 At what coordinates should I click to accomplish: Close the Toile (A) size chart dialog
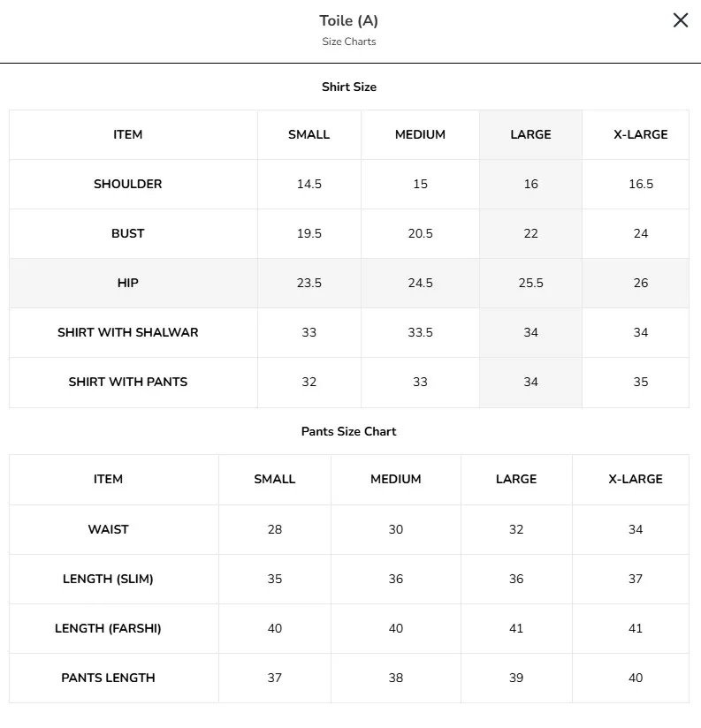(680, 20)
